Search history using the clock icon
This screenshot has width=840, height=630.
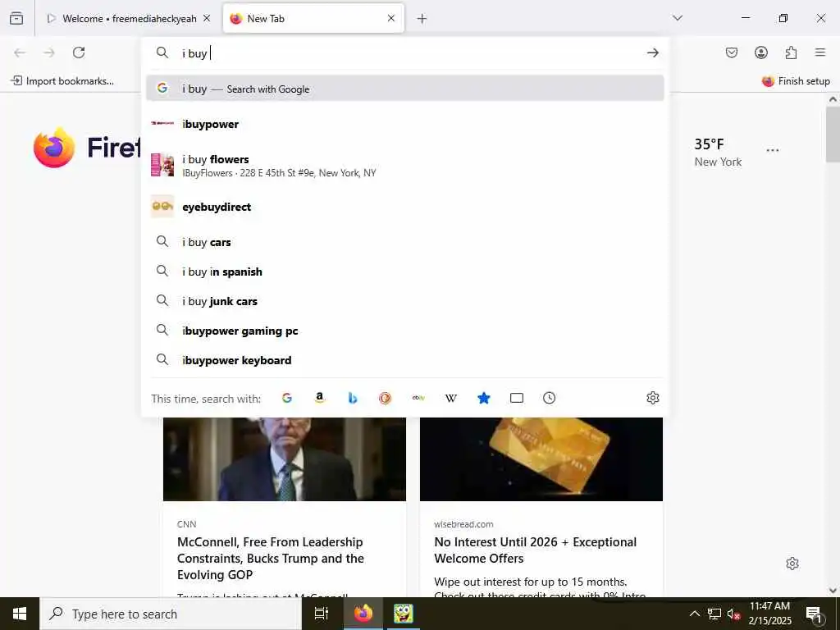click(x=549, y=398)
